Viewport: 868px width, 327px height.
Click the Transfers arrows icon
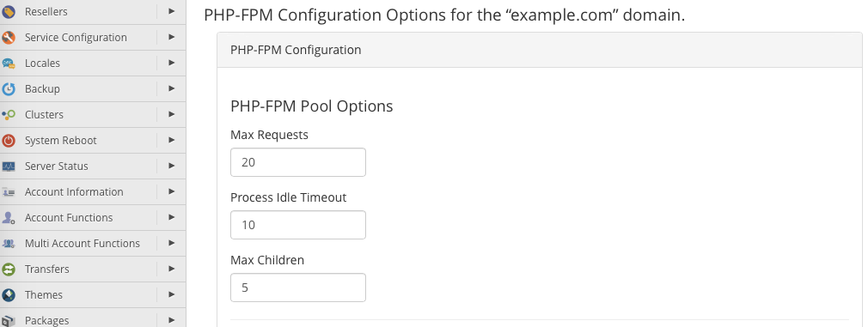[9, 269]
